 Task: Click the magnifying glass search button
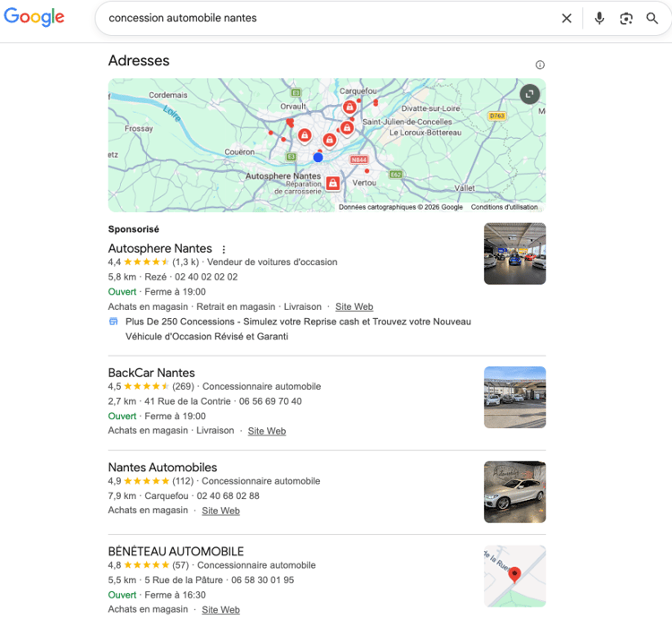click(652, 18)
